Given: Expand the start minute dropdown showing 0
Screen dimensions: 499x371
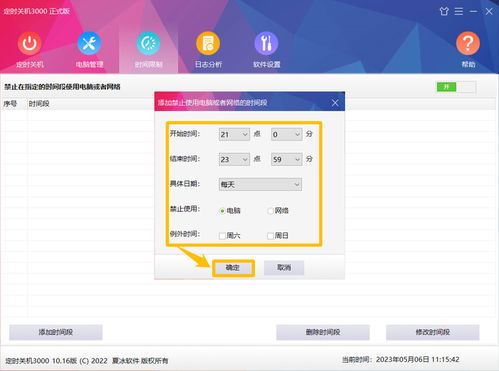Looking at the screenshot, I should 286,134.
